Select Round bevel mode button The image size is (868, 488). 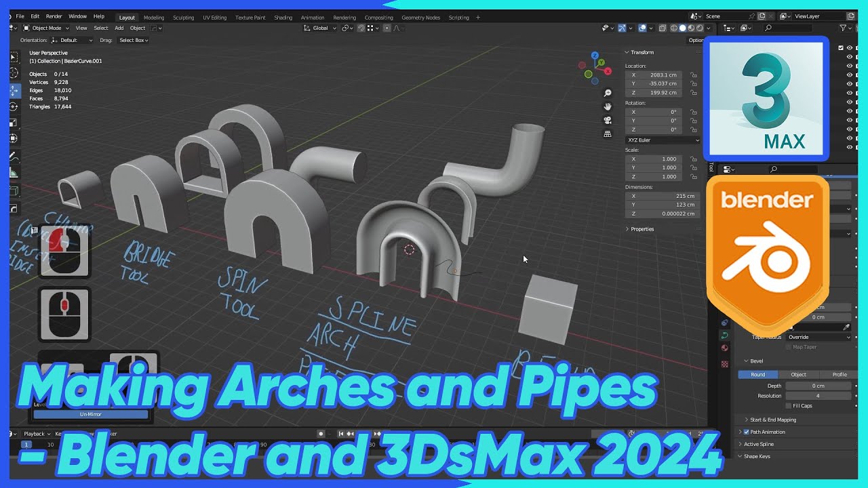[758, 374]
